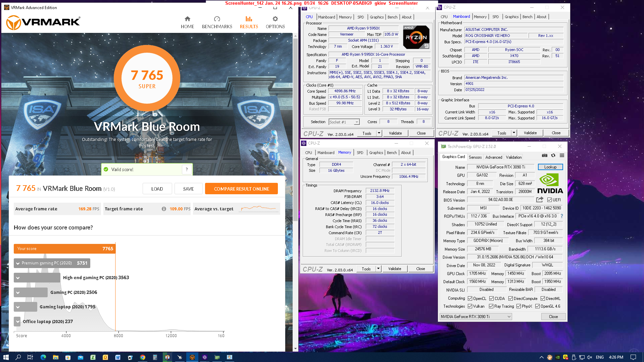
Task: Click the SAVE button in VRMark
Action: point(188,189)
